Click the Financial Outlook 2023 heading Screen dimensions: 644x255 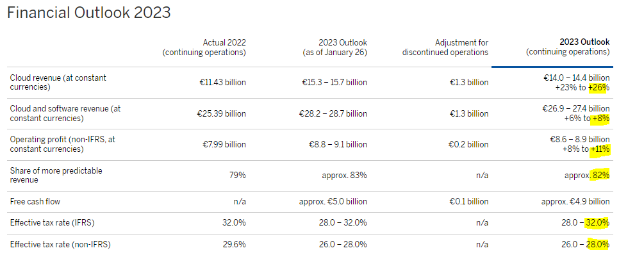point(88,13)
